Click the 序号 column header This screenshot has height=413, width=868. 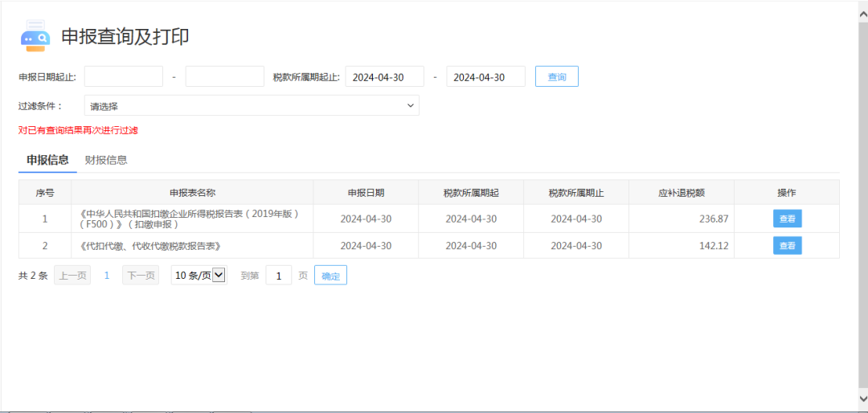point(45,193)
